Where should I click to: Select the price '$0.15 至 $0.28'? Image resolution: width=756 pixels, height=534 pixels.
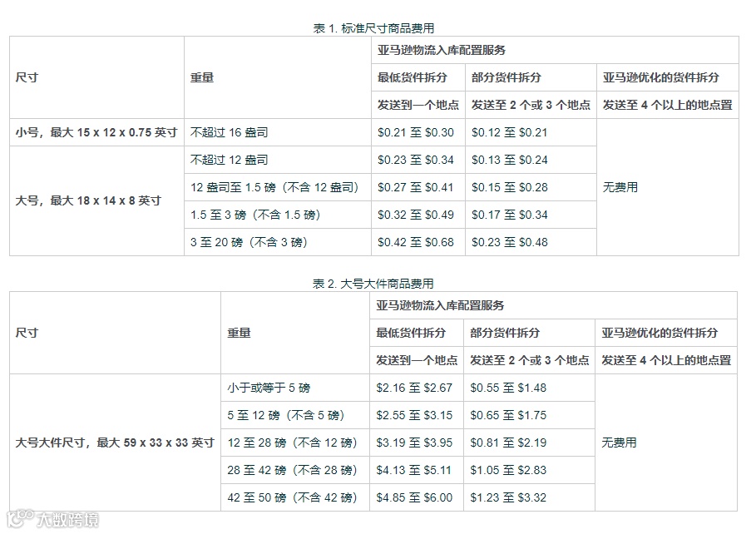510,187
